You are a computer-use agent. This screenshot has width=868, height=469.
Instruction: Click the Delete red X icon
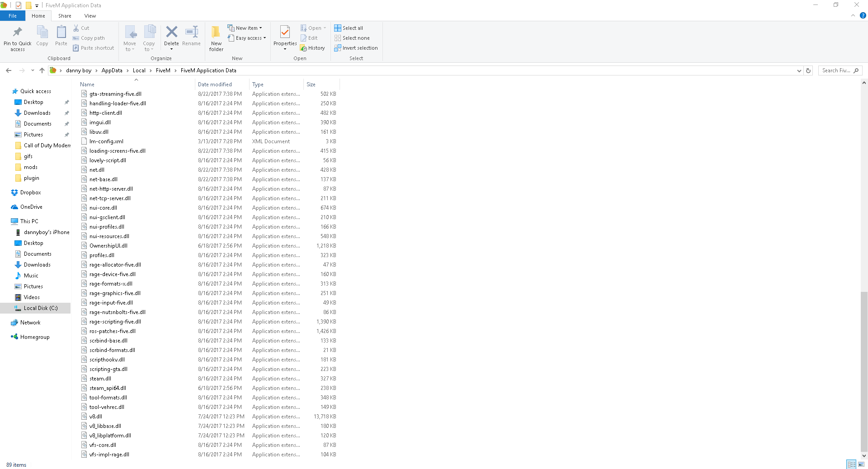click(x=171, y=36)
